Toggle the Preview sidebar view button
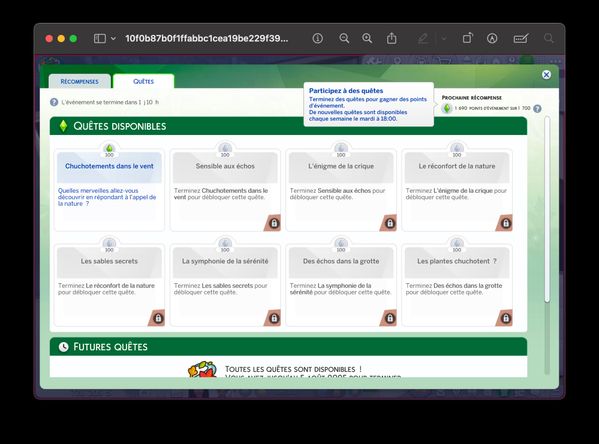 pyautogui.click(x=100, y=38)
